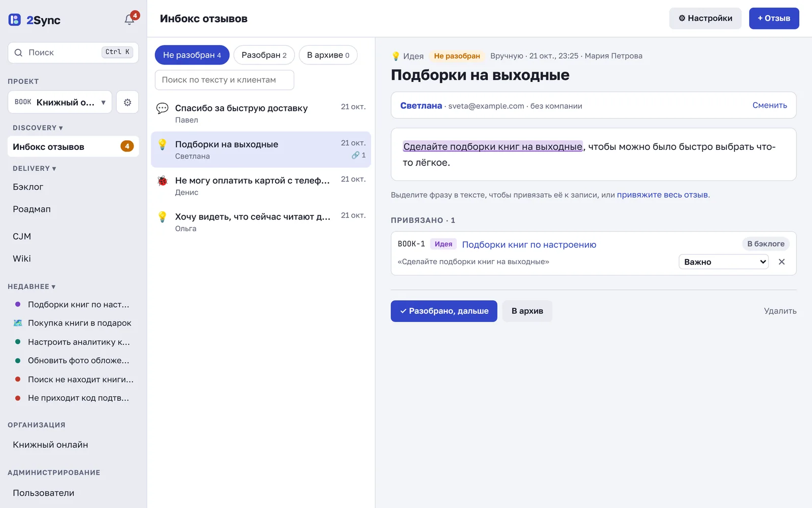Click the search magnifier icon
This screenshot has width=812, height=508.
18,53
